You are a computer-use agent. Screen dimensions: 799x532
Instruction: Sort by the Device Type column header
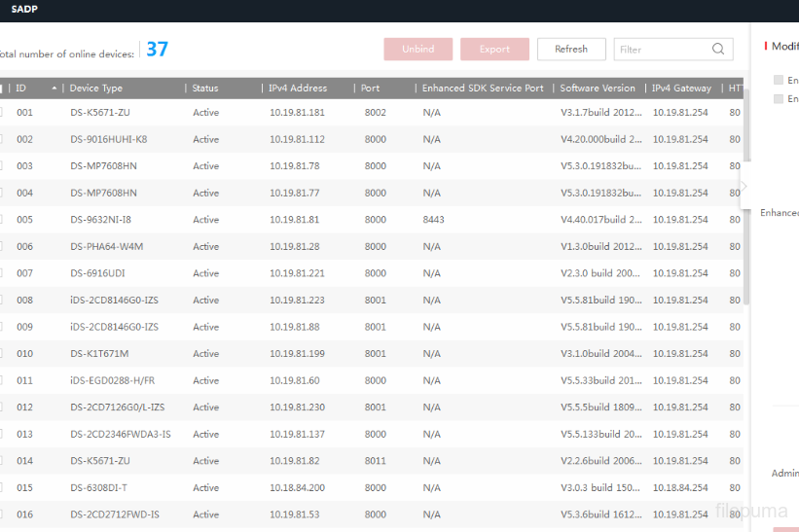pos(96,89)
